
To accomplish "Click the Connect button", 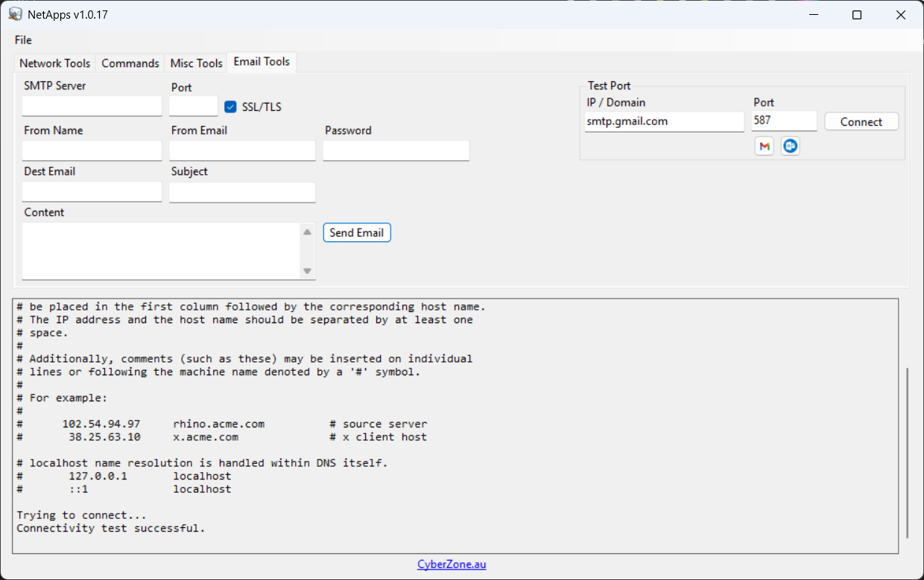I will [x=861, y=122].
